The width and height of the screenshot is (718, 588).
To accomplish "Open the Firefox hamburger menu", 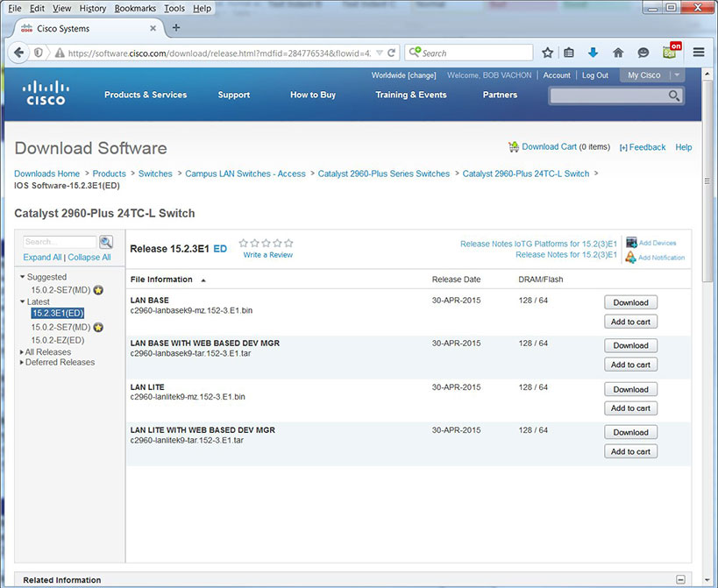I will [x=699, y=53].
